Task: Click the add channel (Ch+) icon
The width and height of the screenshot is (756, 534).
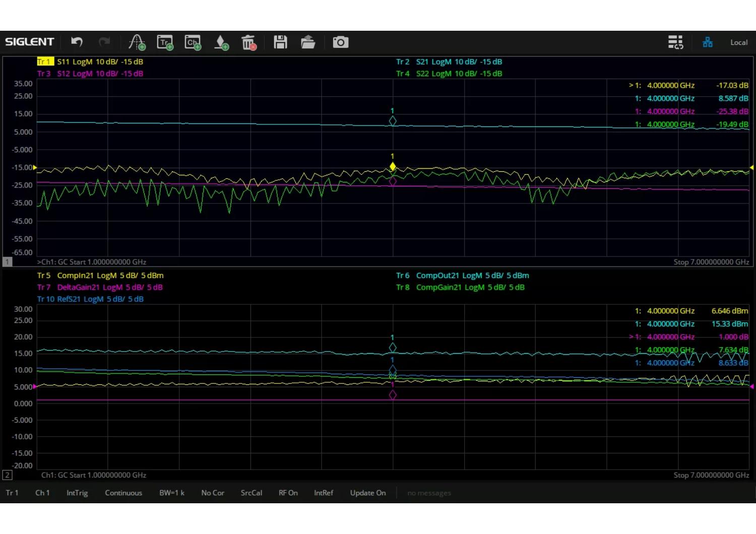Action: click(x=193, y=42)
